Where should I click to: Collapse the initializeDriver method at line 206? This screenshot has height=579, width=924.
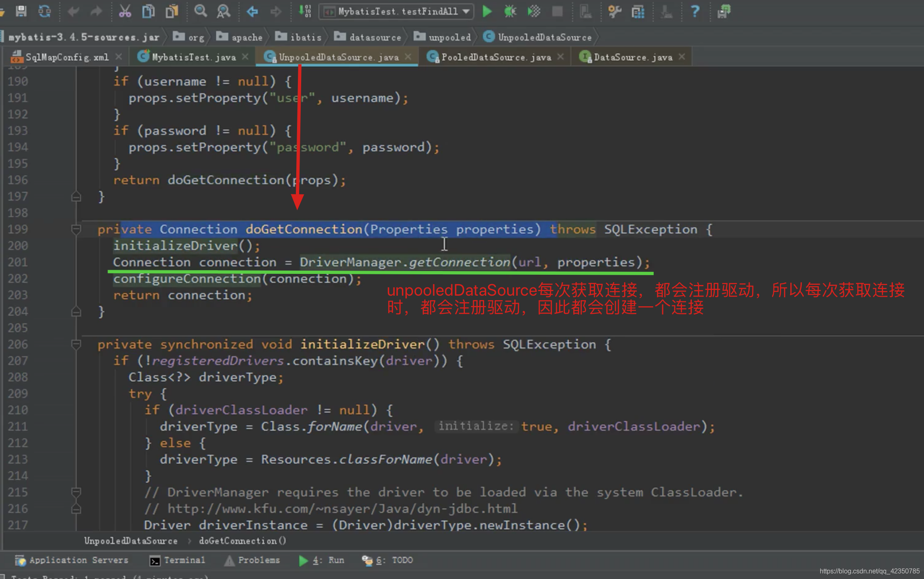pos(76,344)
